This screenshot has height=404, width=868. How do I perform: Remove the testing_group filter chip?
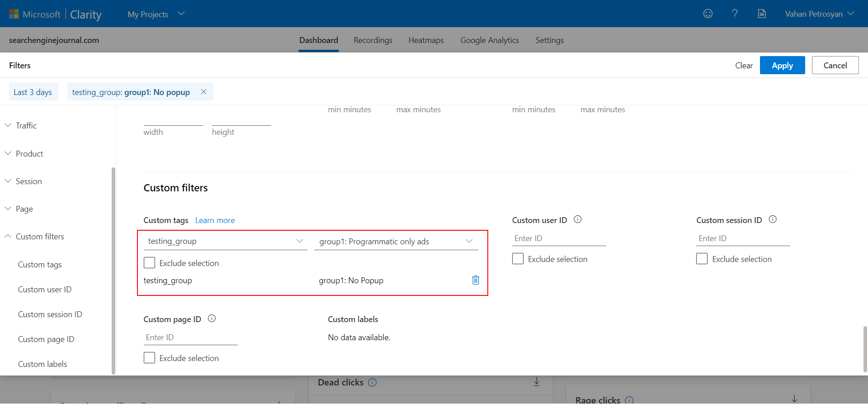[203, 92]
